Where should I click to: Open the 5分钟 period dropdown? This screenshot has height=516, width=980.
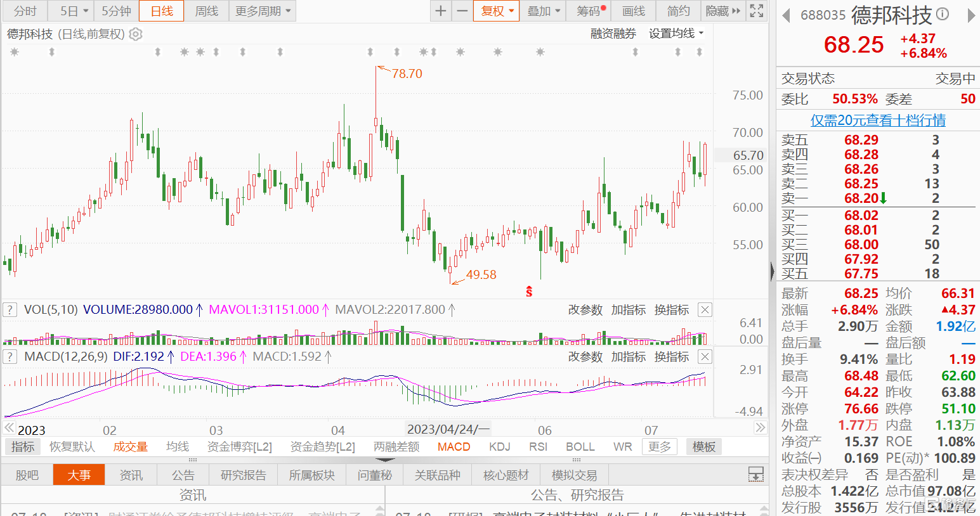[116, 11]
